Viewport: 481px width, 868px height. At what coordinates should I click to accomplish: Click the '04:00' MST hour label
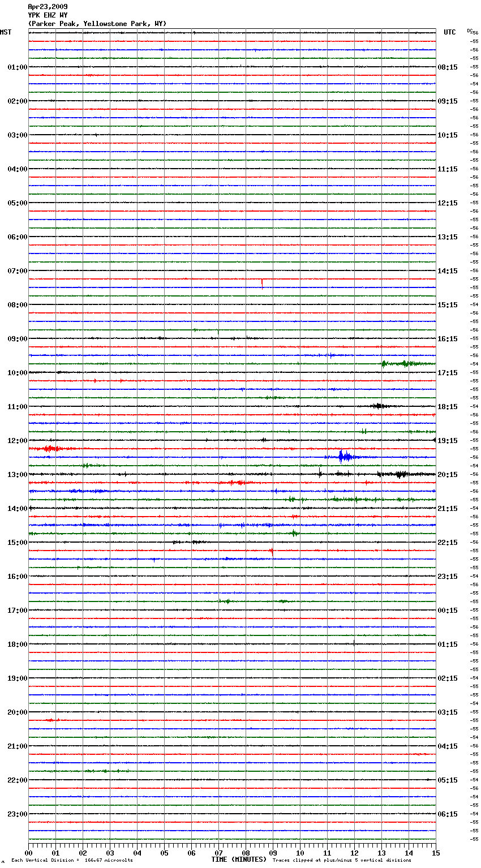pyautogui.click(x=17, y=169)
